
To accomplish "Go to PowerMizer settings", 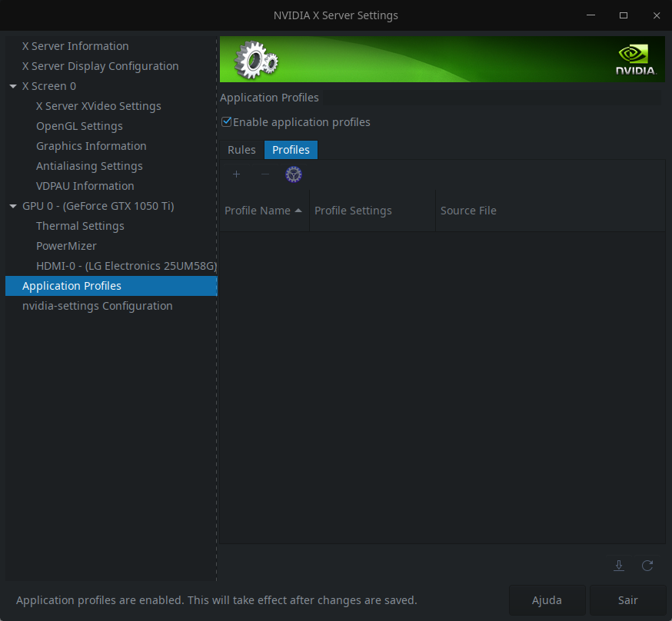I will (66, 246).
